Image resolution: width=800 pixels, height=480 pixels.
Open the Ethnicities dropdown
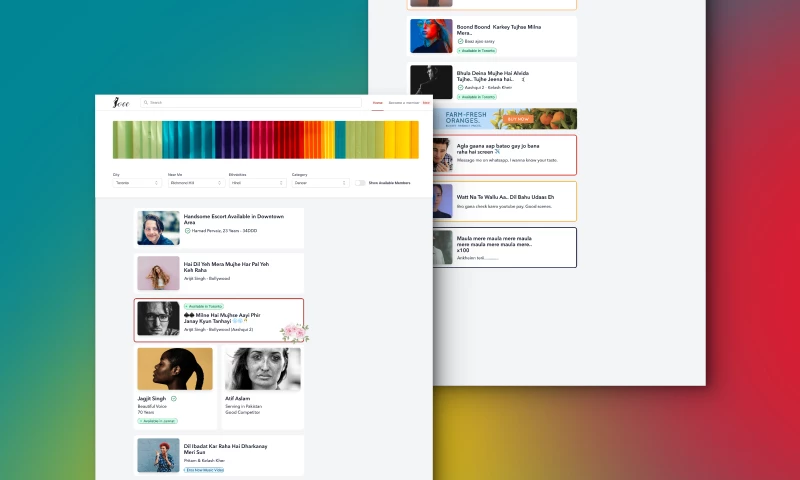[257, 183]
